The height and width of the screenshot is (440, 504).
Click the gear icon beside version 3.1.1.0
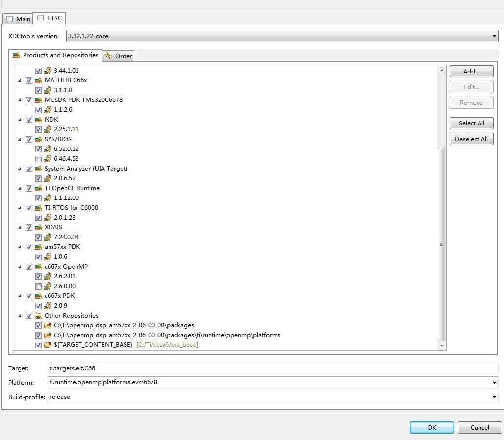point(48,90)
